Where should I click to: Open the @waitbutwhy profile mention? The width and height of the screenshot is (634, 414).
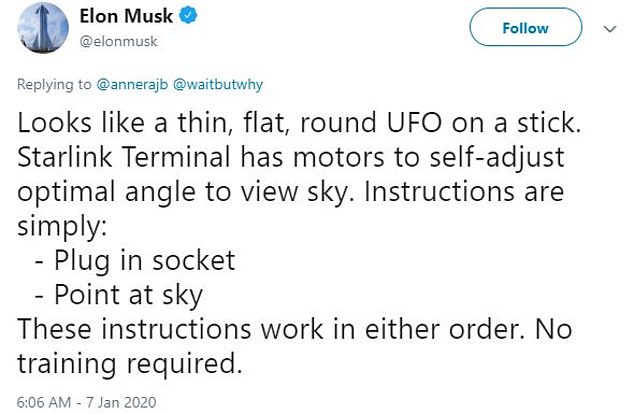click(218, 84)
